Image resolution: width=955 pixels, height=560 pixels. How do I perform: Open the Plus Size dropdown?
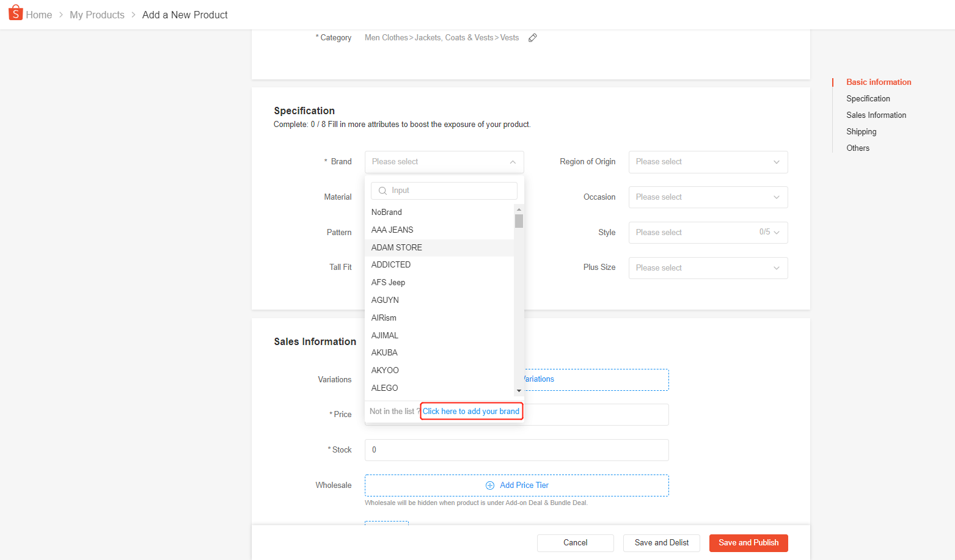(x=708, y=268)
